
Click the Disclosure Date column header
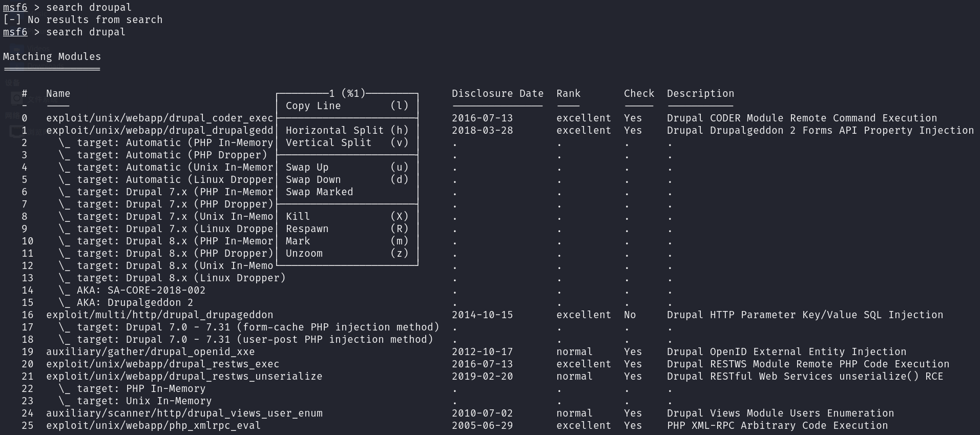pyautogui.click(x=497, y=93)
